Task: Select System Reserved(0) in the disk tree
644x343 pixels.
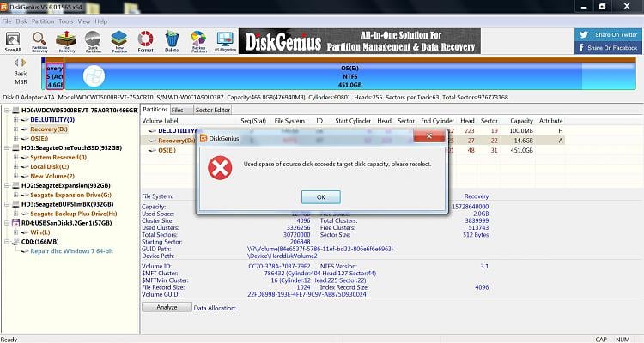Action: (58, 158)
